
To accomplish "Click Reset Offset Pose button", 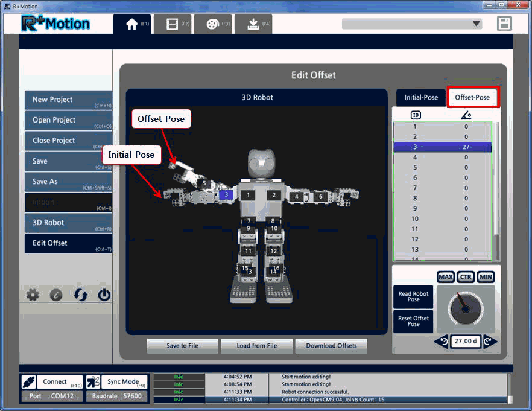I will click(x=413, y=321).
